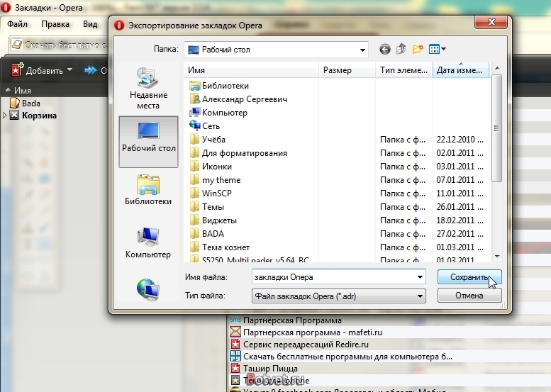Expand the Корзина tree item
551x392 pixels.
[x=4, y=116]
